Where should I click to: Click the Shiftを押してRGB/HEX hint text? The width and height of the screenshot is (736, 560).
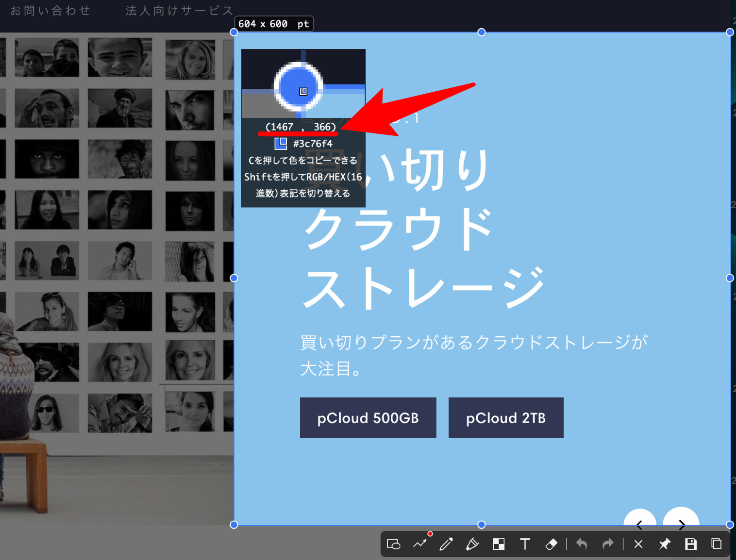click(303, 185)
